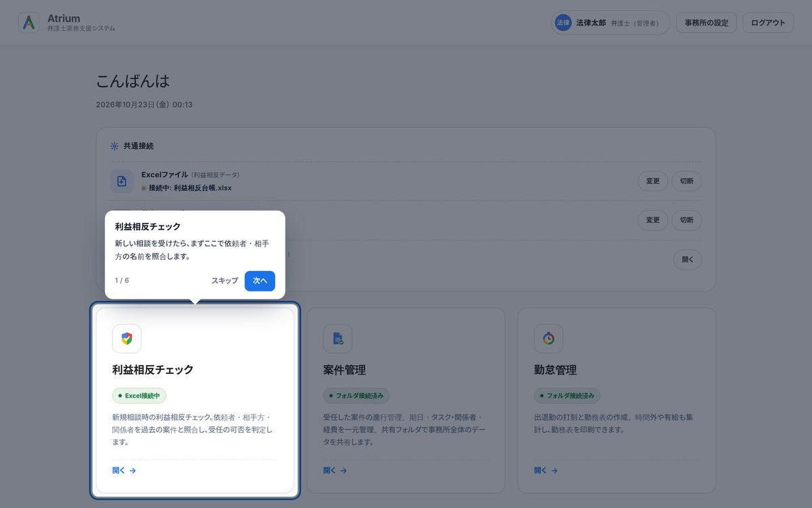Click 変更 in the Excelファイル row
The height and width of the screenshot is (508, 812).
(x=653, y=181)
